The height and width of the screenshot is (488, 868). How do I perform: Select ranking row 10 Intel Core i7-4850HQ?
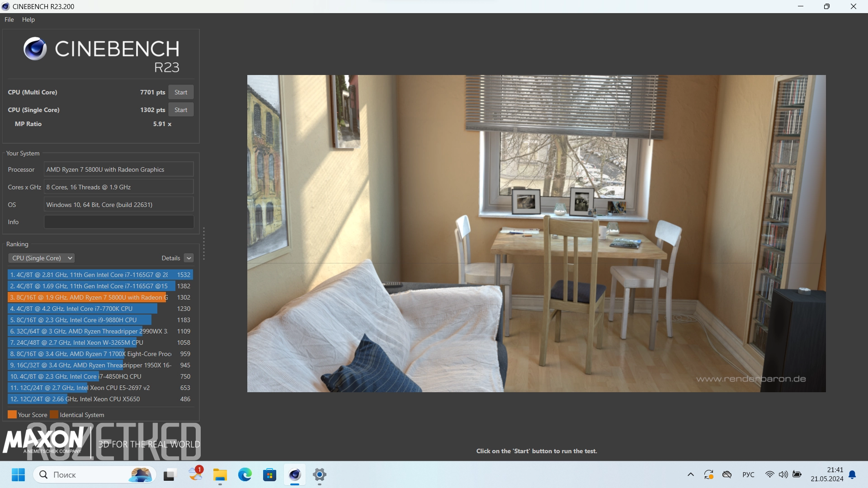(x=100, y=376)
